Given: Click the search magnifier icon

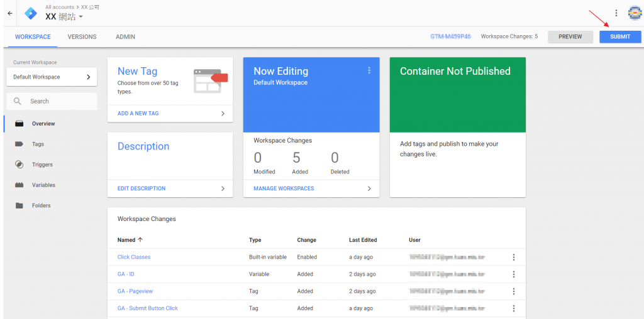Looking at the screenshot, I should coord(17,101).
